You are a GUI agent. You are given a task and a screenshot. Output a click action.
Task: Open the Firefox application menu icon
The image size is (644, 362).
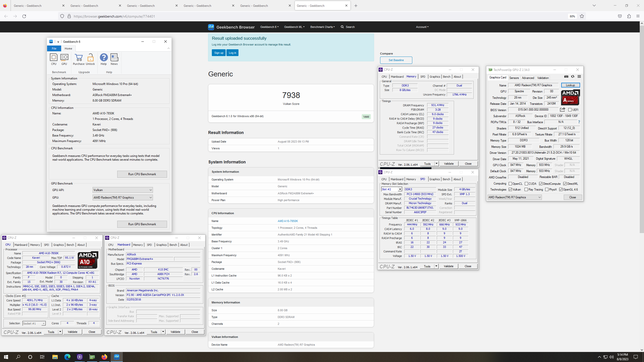click(638, 16)
